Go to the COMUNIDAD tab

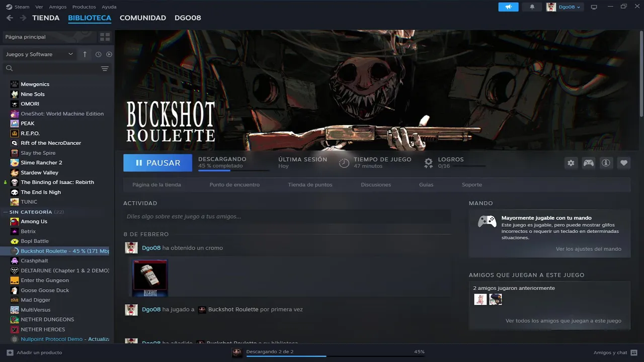(x=143, y=18)
